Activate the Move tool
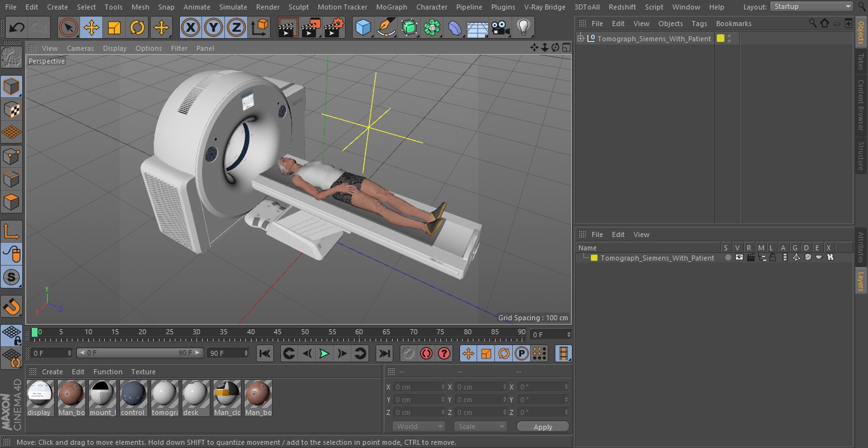 click(92, 27)
